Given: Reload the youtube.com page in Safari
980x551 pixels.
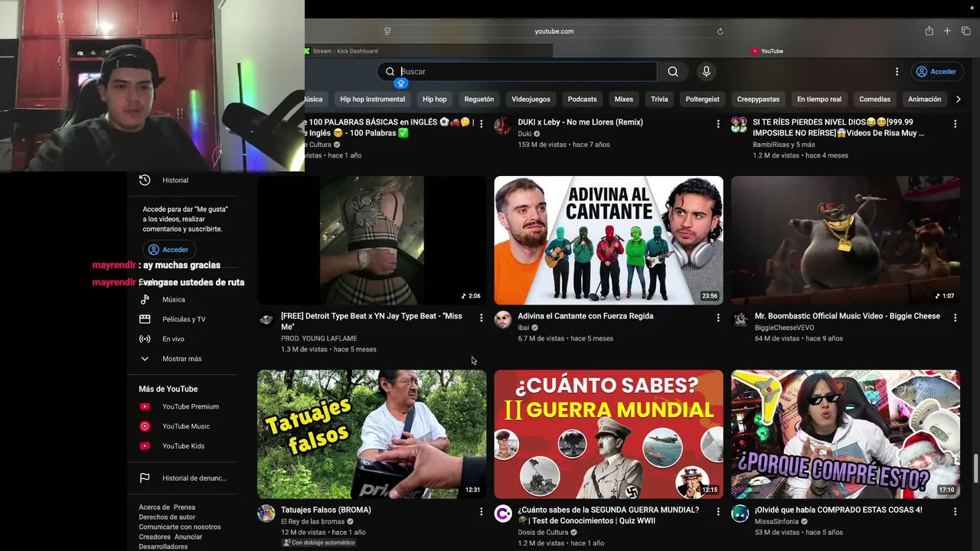Looking at the screenshot, I should 720,31.
